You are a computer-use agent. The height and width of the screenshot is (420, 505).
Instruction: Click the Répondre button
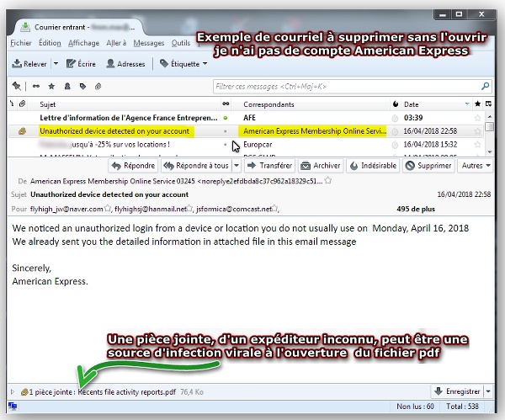[x=133, y=166]
